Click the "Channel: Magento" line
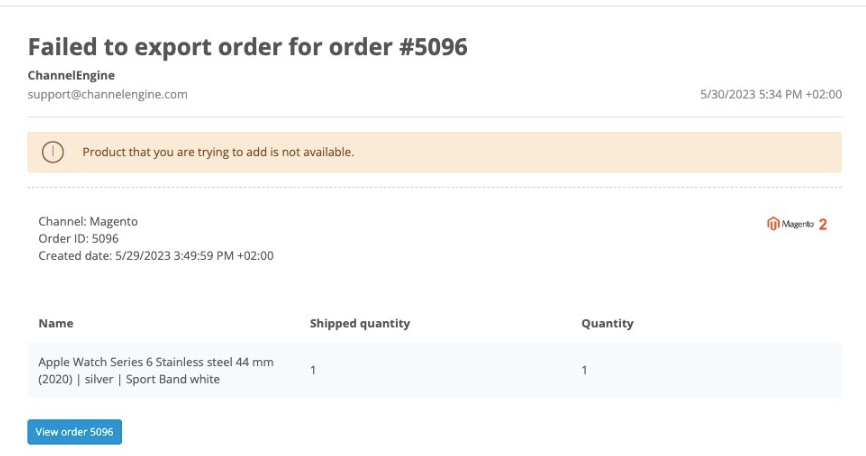This screenshot has width=866, height=456. 88,221
